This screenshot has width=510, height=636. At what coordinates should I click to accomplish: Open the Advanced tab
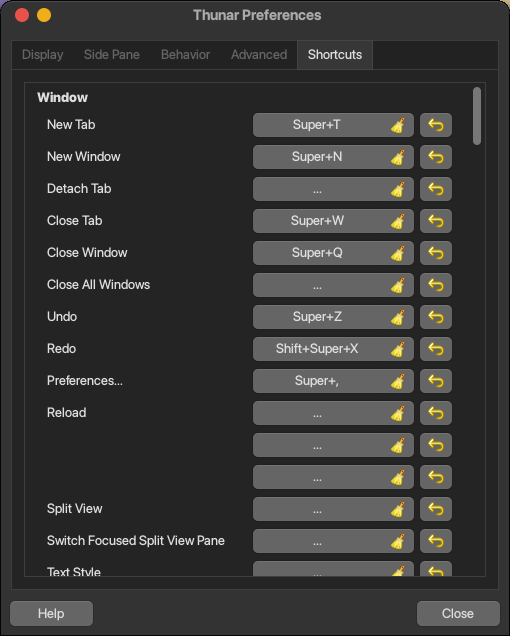click(259, 55)
